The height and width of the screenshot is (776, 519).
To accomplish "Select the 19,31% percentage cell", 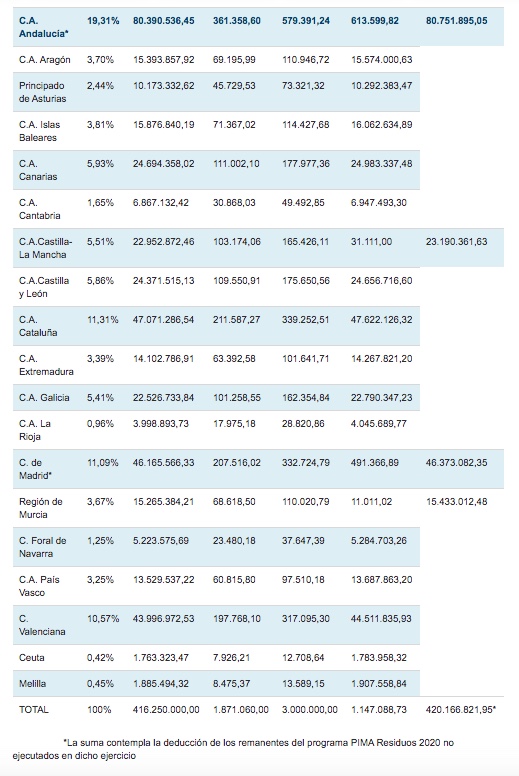I will point(103,21).
